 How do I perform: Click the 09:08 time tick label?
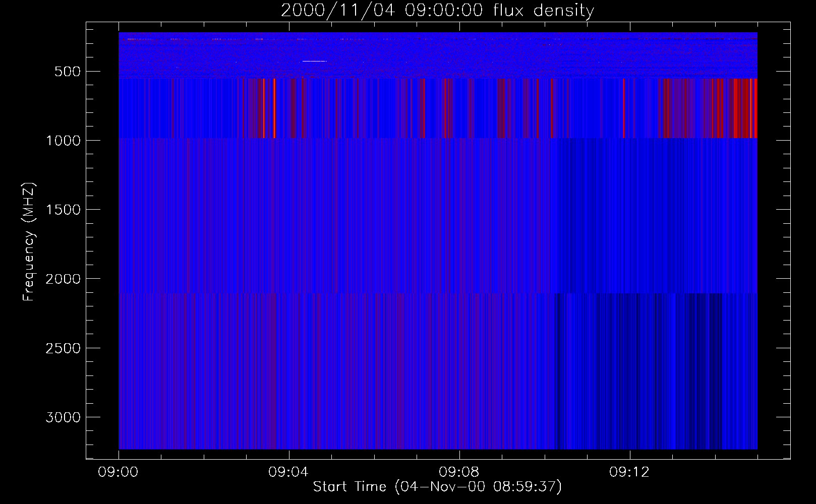(x=459, y=473)
